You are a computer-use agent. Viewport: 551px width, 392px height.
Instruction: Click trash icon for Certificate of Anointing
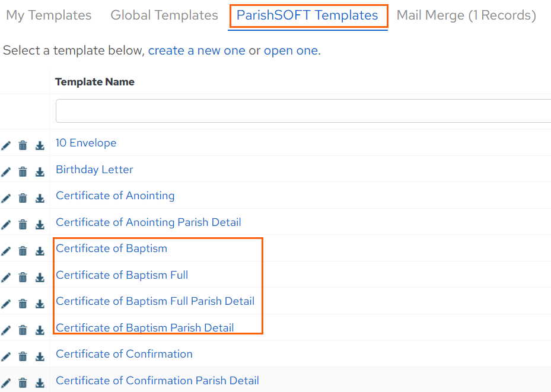tap(23, 198)
